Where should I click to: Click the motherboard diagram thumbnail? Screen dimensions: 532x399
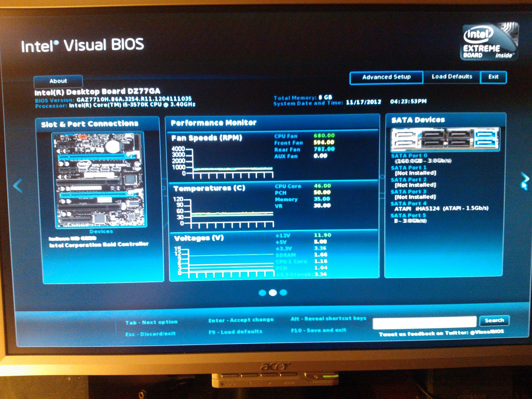pos(99,180)
